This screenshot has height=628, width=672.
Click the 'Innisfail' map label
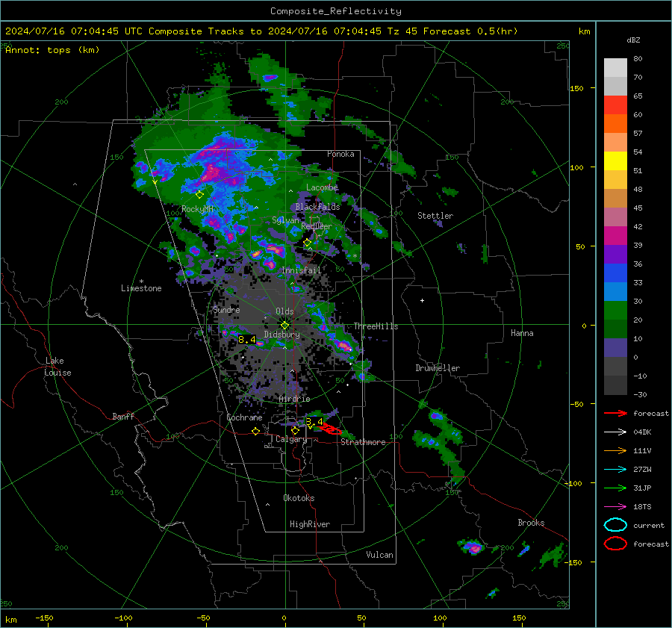pos(301,270)
